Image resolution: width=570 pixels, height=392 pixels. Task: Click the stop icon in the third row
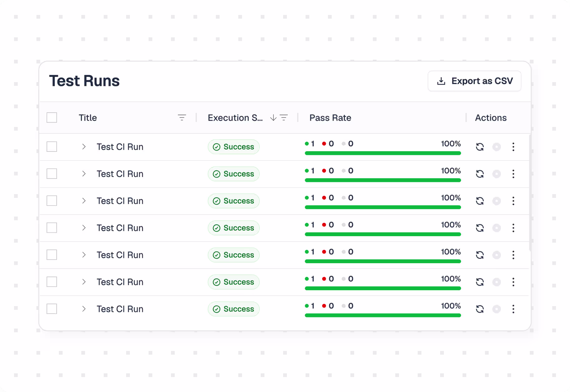point(496,201)
